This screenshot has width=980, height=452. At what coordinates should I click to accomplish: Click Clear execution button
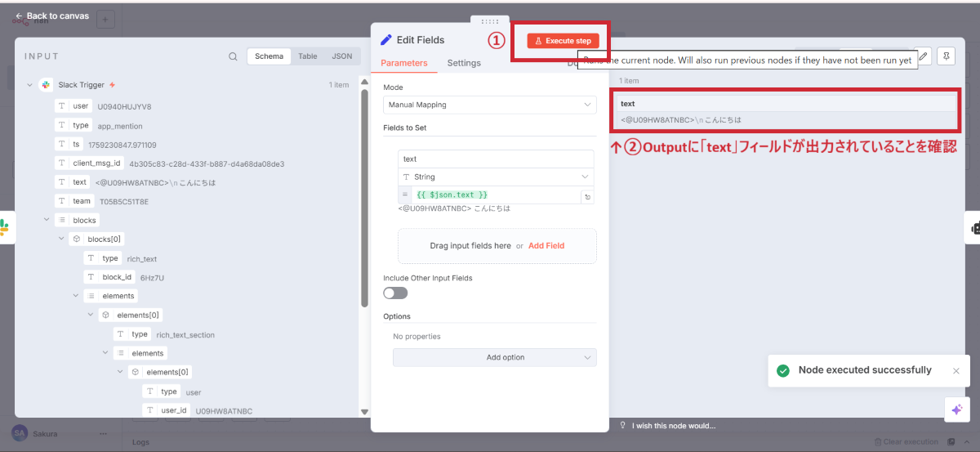(906, 442)
